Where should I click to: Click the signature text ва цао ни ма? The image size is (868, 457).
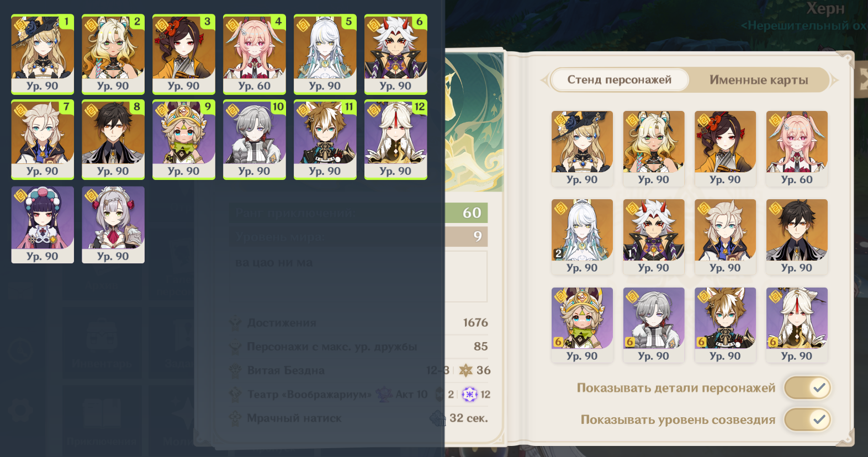pyautogui.click(x=274, y=263)
